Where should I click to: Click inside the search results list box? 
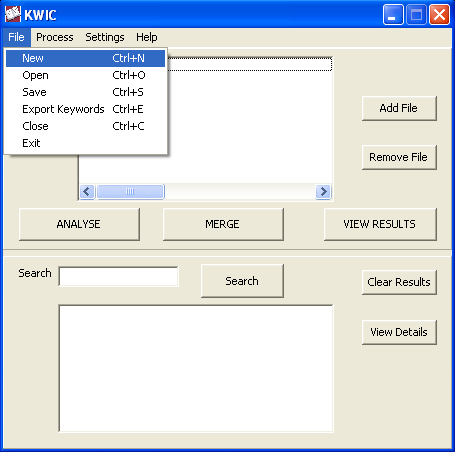(196, 368)
